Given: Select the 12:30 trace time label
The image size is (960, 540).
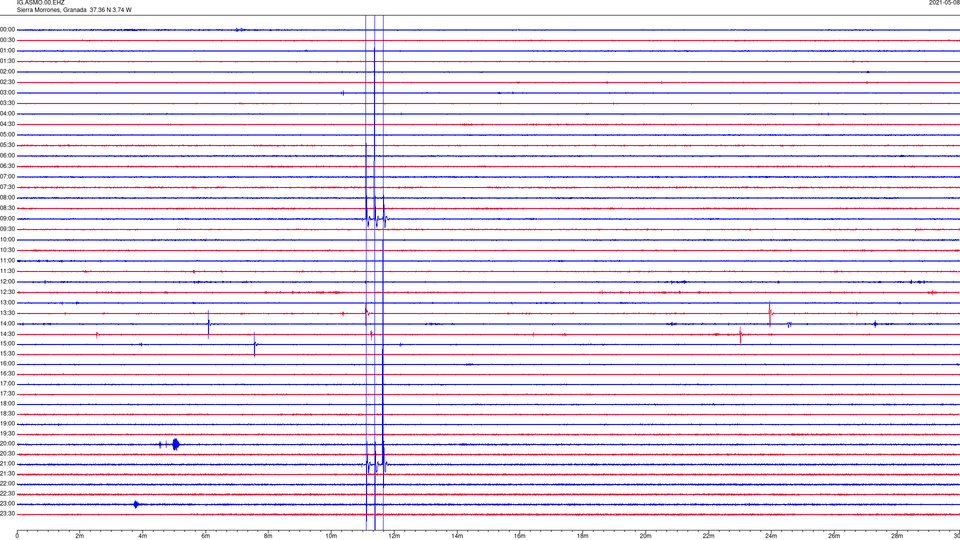Looking at the screenshot, I should (x=7, y=292).
